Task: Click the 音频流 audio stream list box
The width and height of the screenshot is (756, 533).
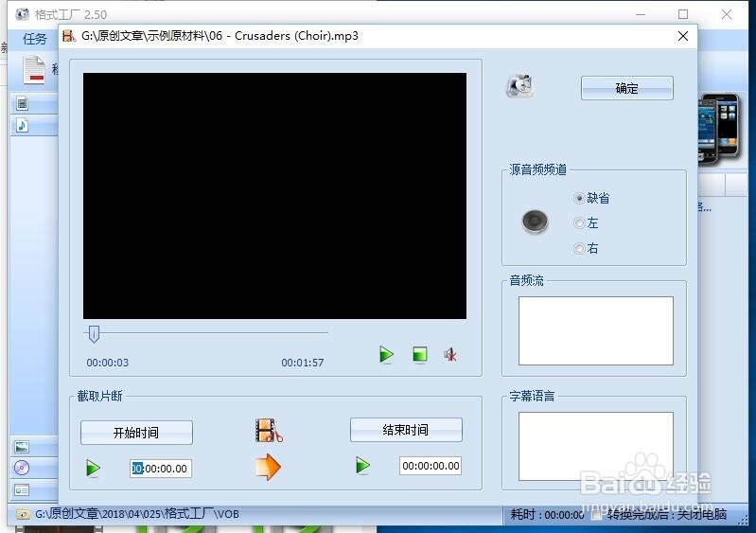Action: coord(596,331)
